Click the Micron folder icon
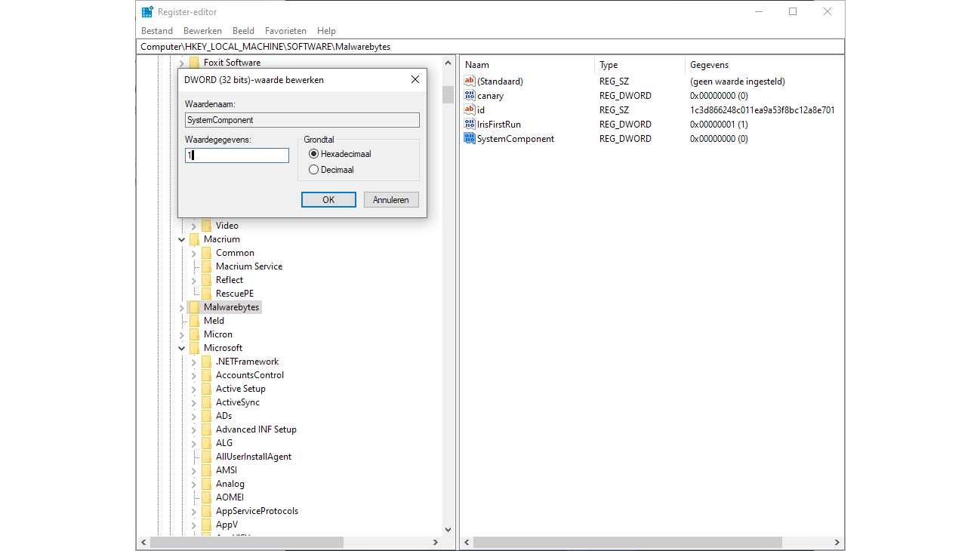 pos(194,334)
